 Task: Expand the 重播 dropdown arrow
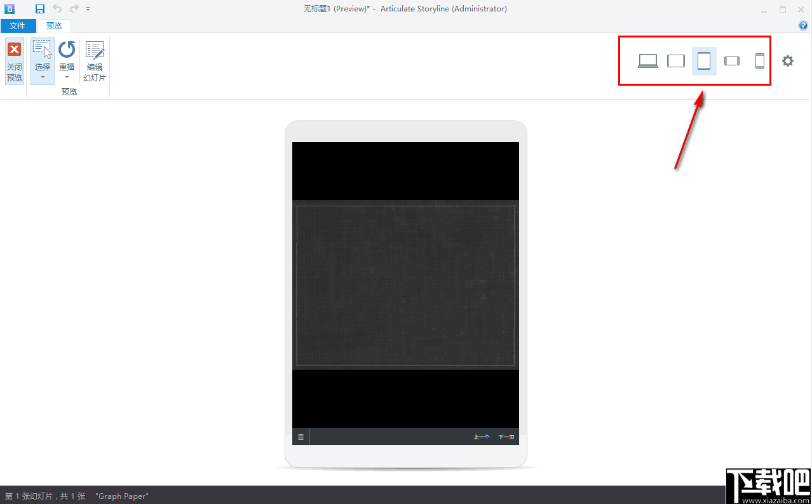point(67,77)
